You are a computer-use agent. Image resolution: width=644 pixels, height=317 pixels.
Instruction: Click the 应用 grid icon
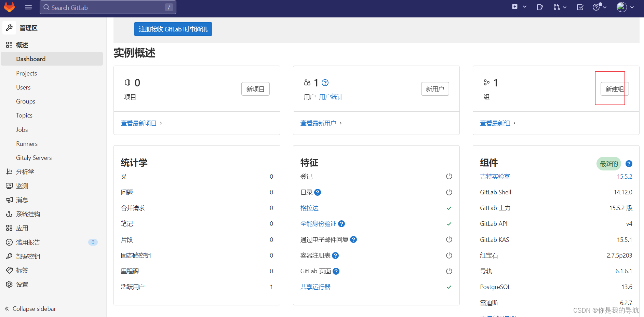(x=9, y=228)
